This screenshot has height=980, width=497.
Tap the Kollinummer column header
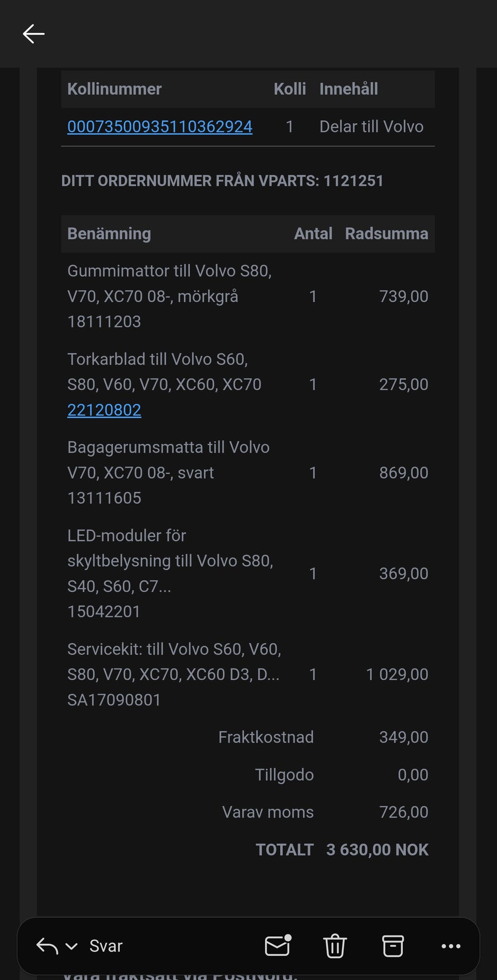point(114,89)
